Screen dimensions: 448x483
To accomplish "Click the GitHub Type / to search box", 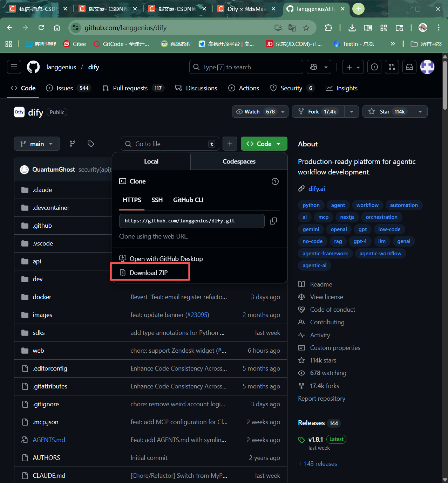I will (x=246, y=67).
